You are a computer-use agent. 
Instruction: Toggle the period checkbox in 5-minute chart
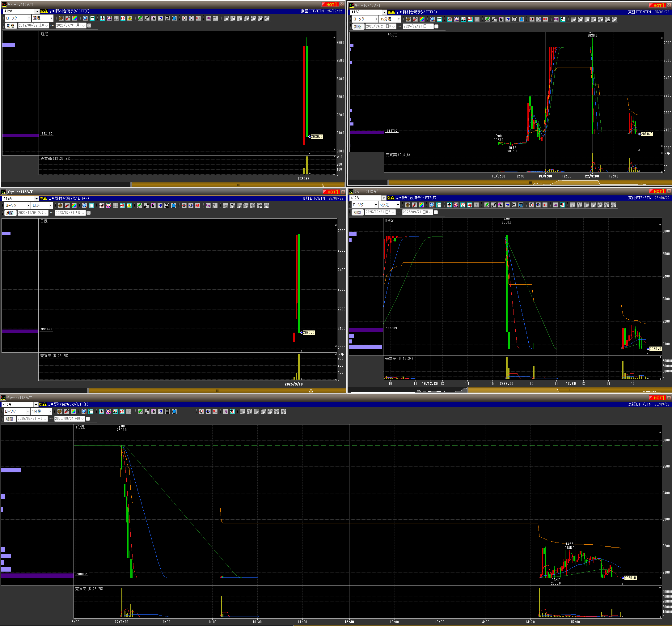point(436,212)
